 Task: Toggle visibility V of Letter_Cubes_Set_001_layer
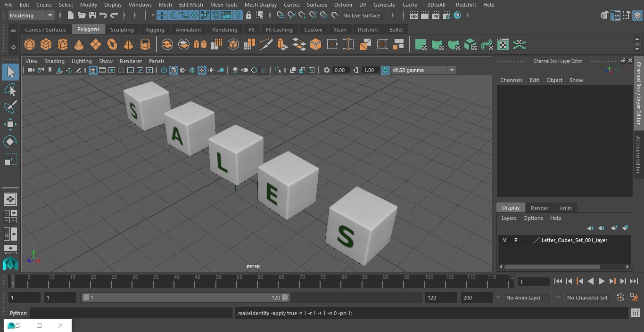coord(505,240)
